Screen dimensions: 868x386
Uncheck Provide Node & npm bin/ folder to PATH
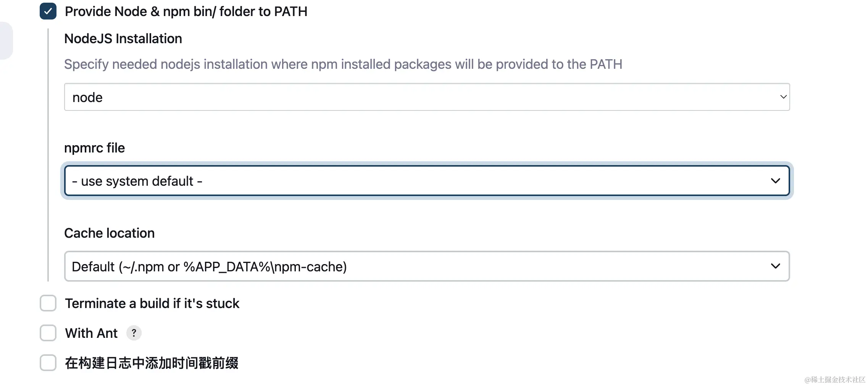tap(48, 11)
